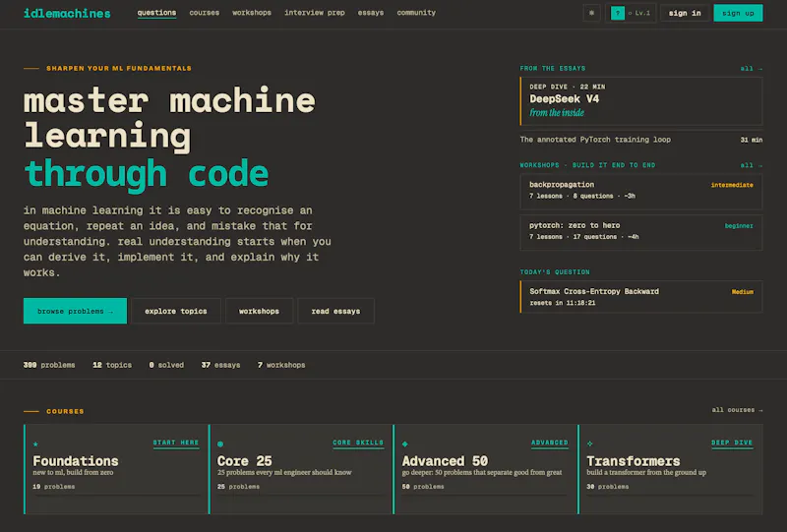Click '7 lessons · 17 questions · ~4h' text
Viewport: 787px width, 532px height.
click(583, 236)
